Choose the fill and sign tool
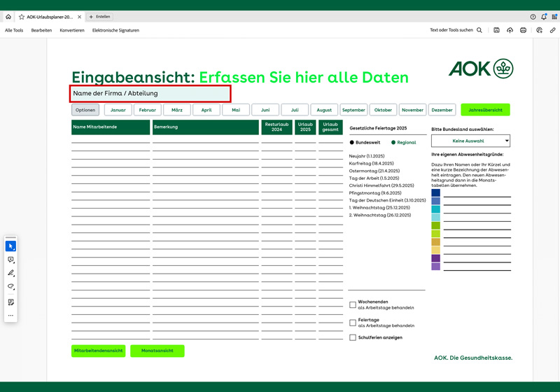 (10, 302)
